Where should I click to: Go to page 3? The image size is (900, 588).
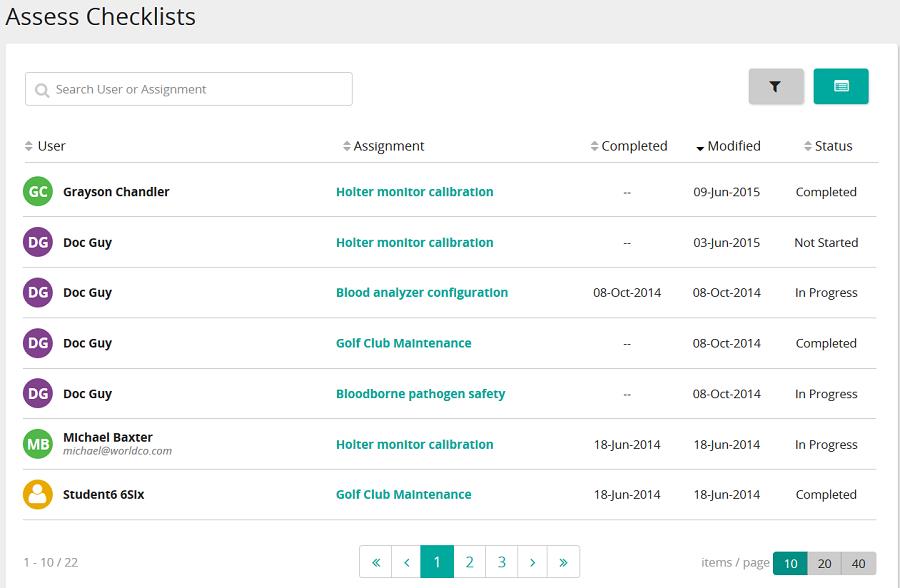click(501, 562)
